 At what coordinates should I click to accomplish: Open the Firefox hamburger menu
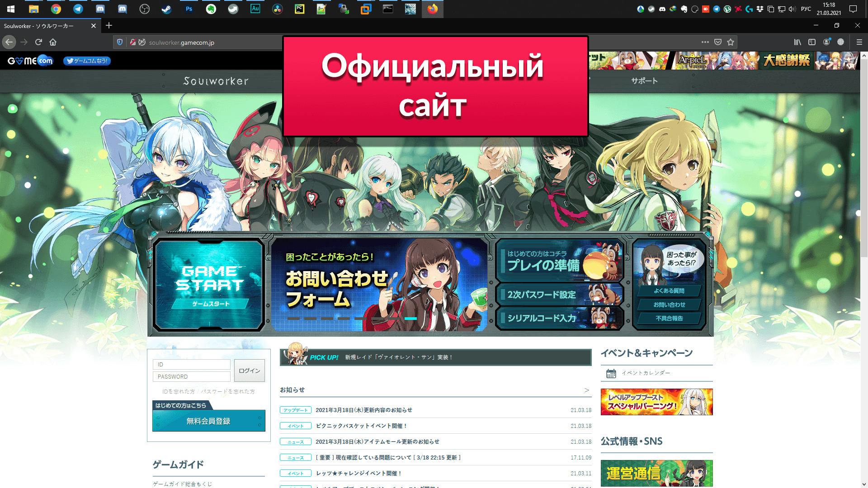[859, 42]
